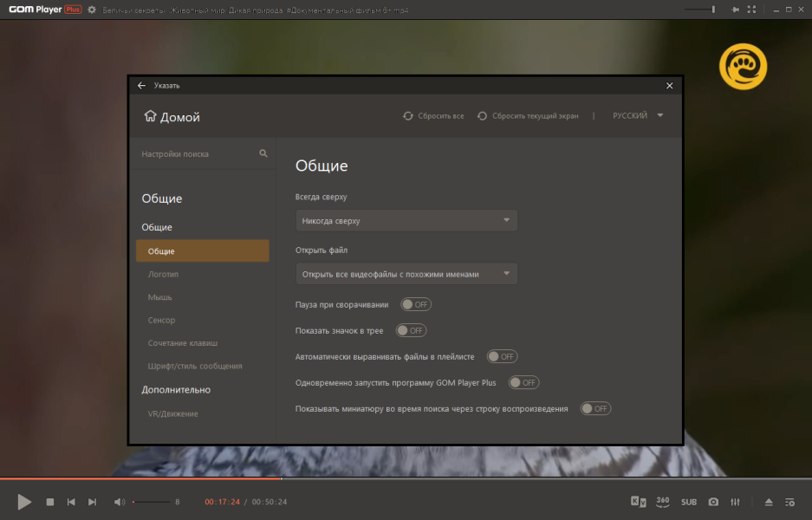Take a screen capture with camera icon
Screen dimensions: 812x520
713,501
